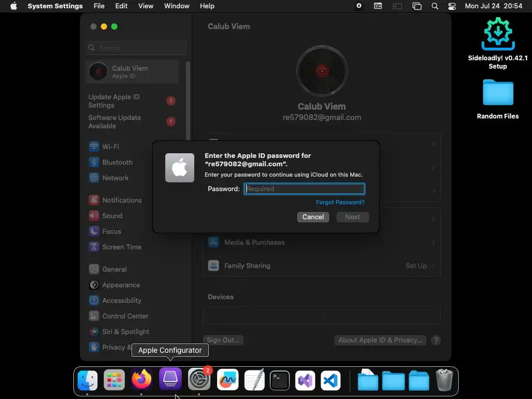Screen dimensions: 532x399
Task: Click the Family Sharing label
Action: pyautogui.click(x=247, y=265)
